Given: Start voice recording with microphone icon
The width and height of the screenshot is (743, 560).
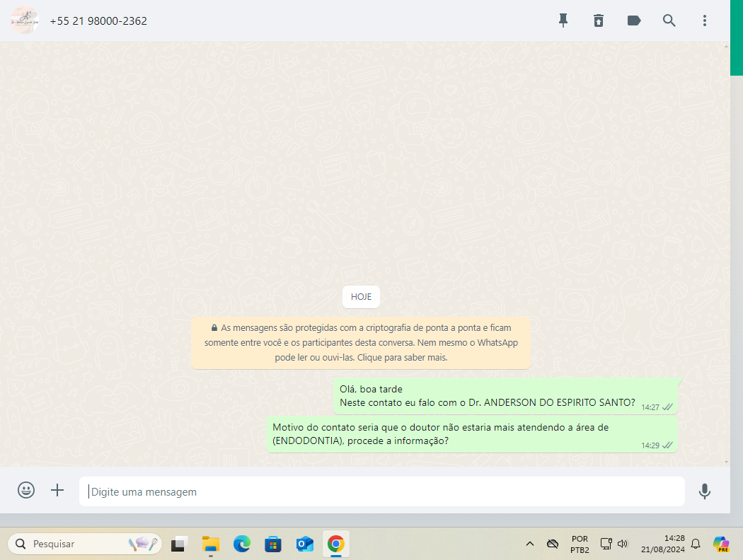Looking at the screenshot, I should (704, 491).
